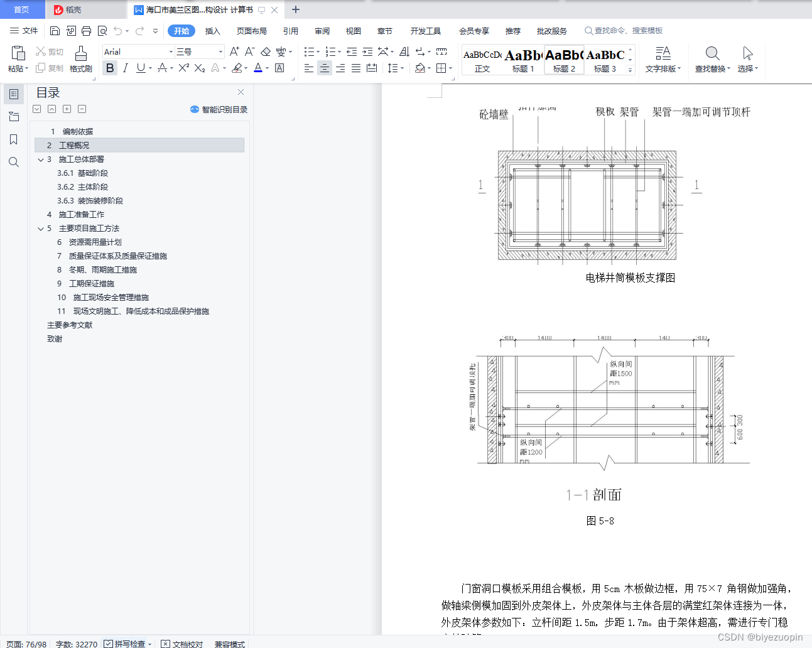This screenshot has height=648, width=812.
Task: Click 智能识别目录 smart TOC button
Action: pos(219,109)
